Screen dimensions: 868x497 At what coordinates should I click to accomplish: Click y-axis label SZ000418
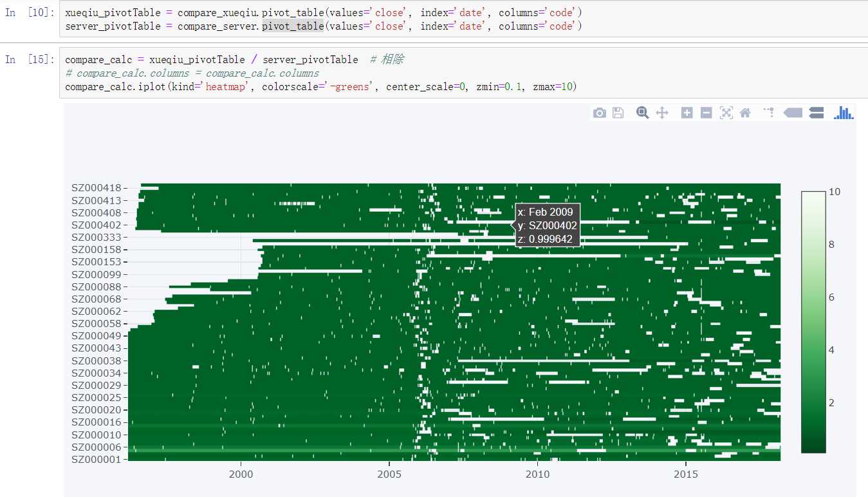pos(96,188)
